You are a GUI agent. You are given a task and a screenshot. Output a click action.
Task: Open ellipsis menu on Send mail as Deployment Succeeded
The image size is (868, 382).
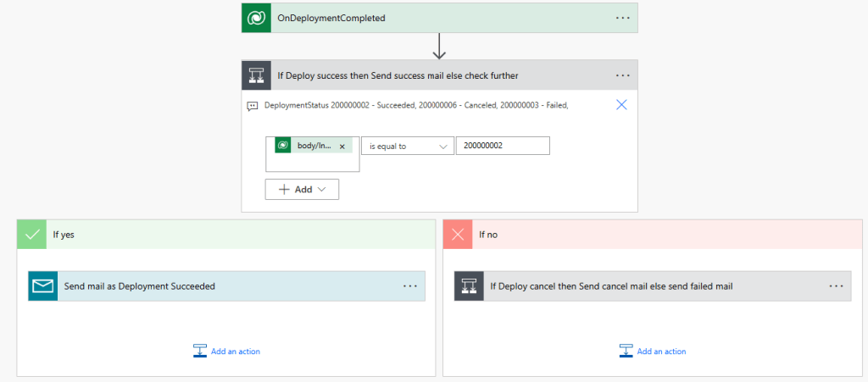coord(410,286)
